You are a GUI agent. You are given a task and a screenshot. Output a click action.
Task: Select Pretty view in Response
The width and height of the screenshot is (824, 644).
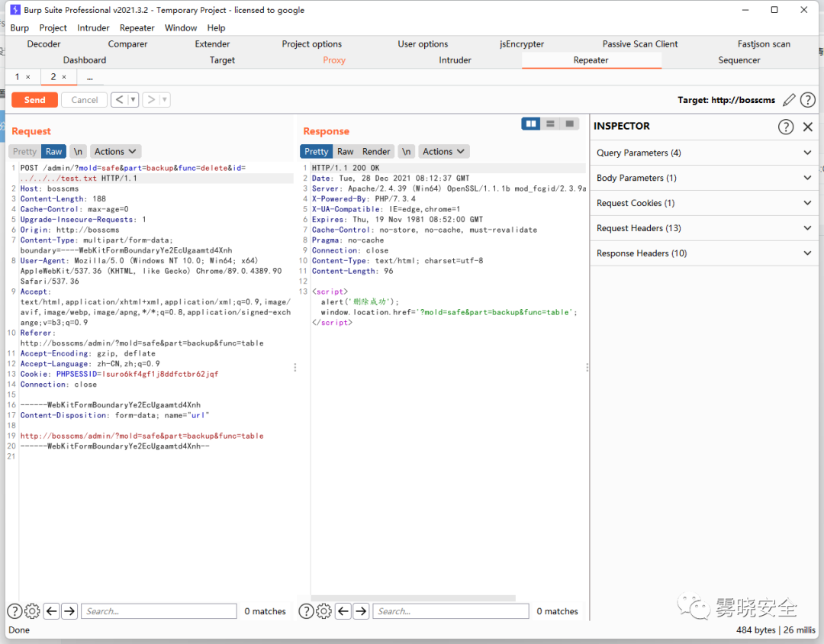click(x=317, y=151)
